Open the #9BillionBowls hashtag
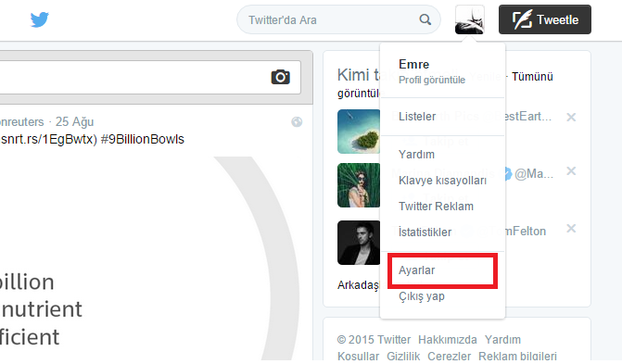 pyautogui.click(x=143, y=139)
